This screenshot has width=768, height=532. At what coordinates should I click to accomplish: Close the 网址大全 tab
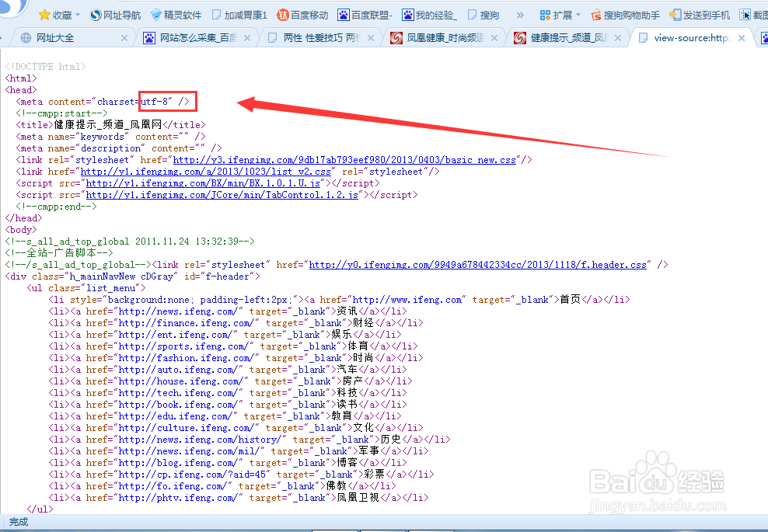pos(124,38)
